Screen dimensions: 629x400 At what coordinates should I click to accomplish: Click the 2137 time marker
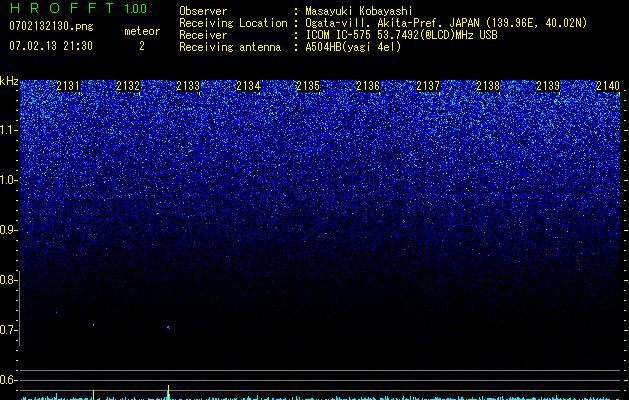[428, 86]
